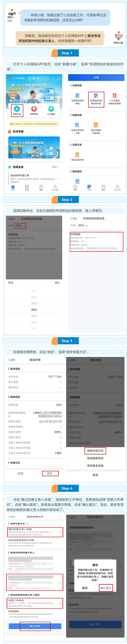Open the 专项附加扣除填报 icon
Image resolution: width=127 pixels, height=644 pixels.
78,96
